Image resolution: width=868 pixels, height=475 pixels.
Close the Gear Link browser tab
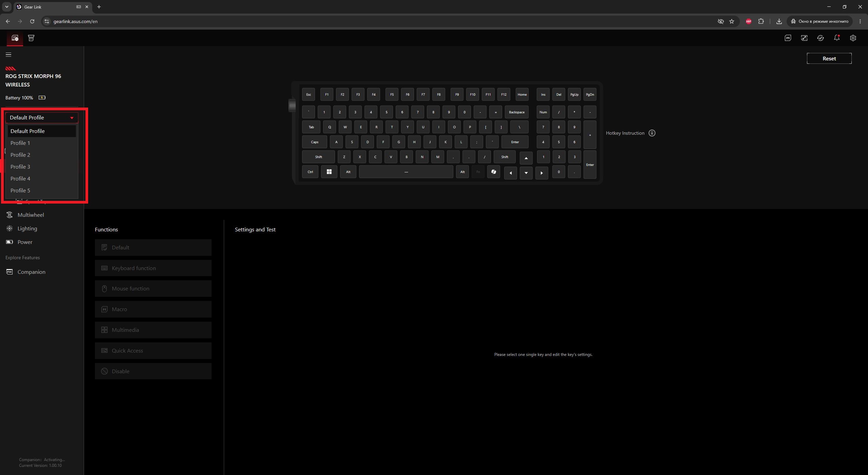click(87, 7)
